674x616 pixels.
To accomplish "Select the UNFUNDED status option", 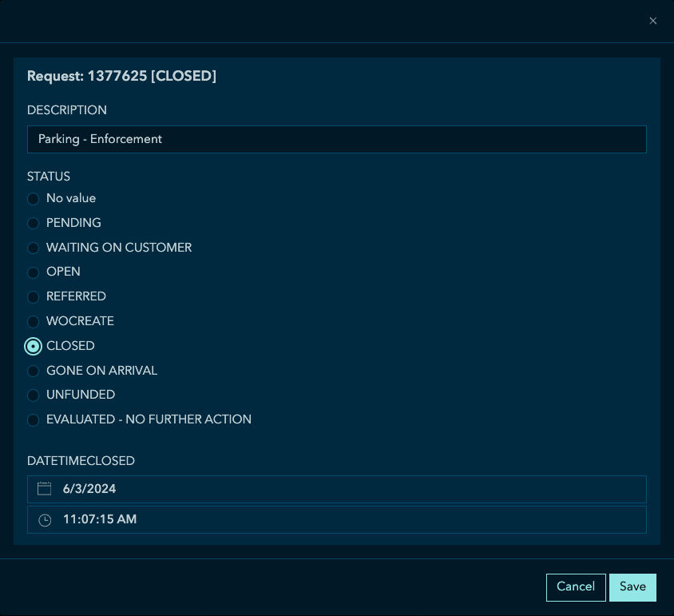I will tap(33, 395).
